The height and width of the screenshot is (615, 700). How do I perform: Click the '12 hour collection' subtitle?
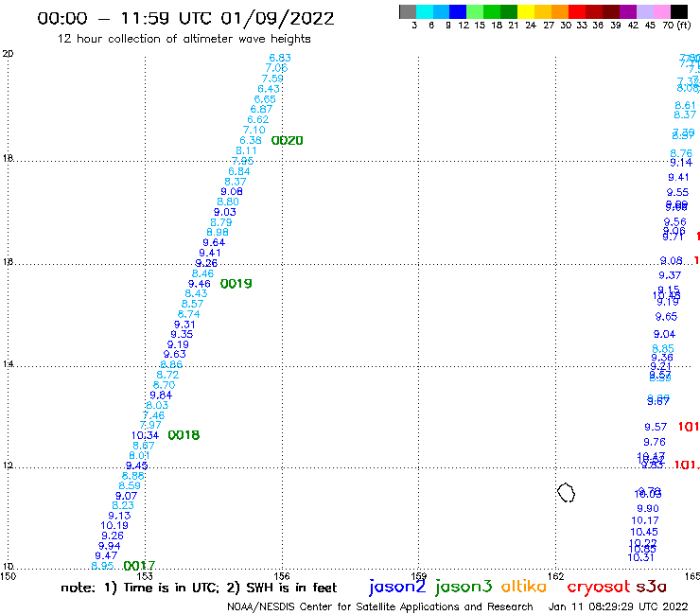(x=184, y=39)
